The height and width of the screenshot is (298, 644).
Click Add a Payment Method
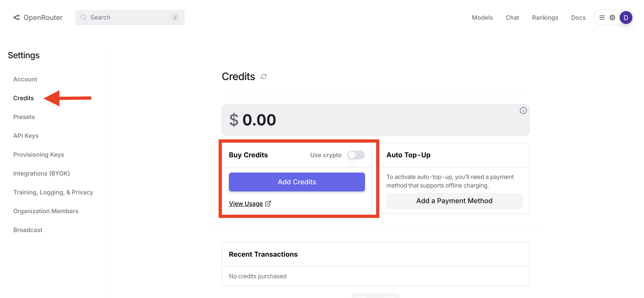point(454,201)
